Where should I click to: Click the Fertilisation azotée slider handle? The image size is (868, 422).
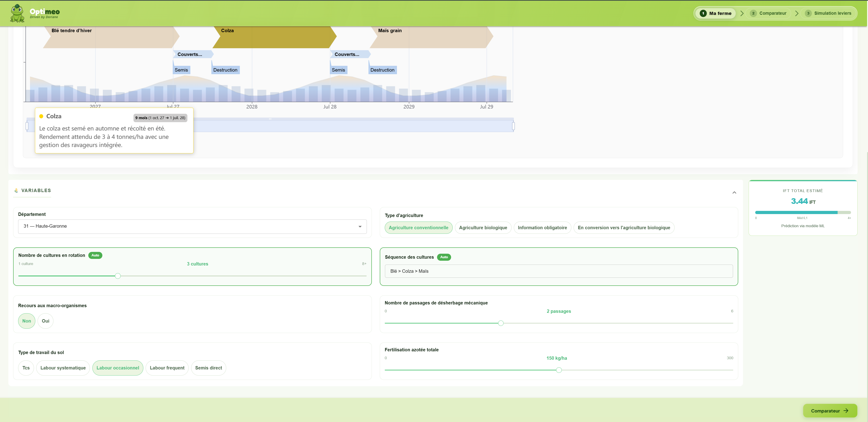coord(559,370)
